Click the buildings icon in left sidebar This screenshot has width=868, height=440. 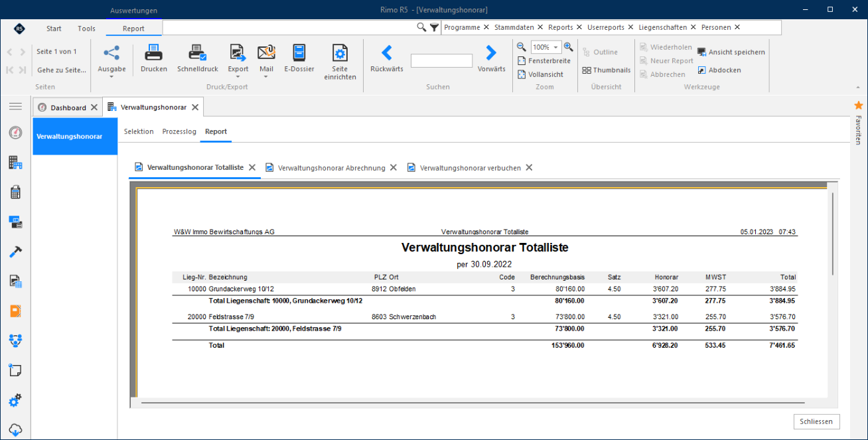(15, 163)
